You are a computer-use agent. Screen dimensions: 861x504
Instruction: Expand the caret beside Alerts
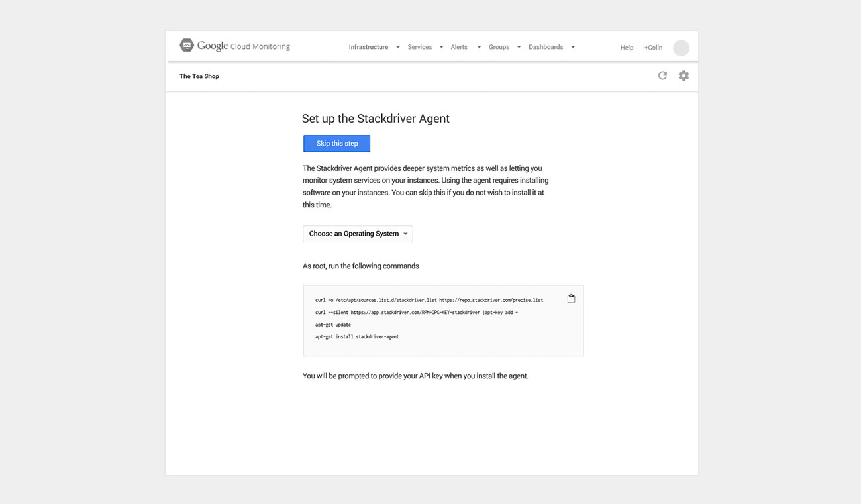coord(479,47)
